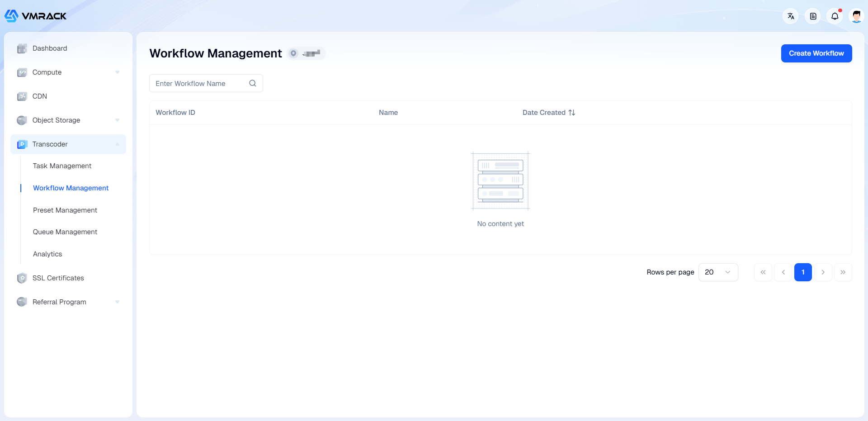Screen dimensions: 868x421
Task: Click the SSL Certificates shield icon
Action: (22, 278)
